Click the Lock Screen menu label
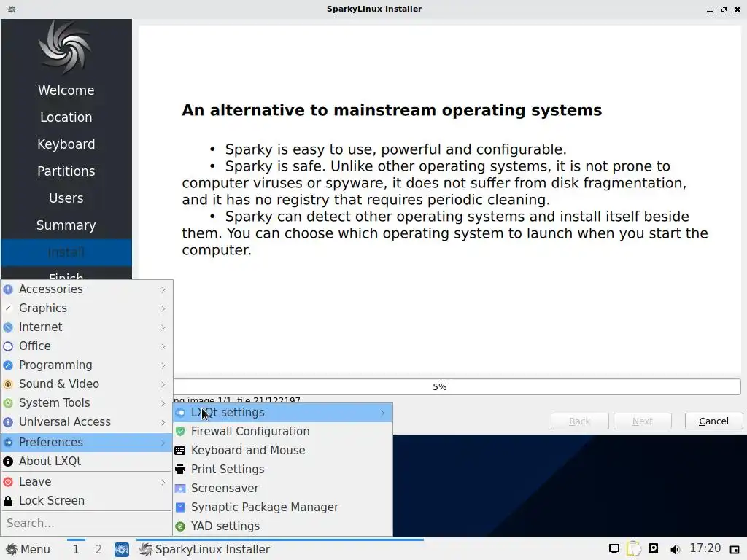This screenshot has height=560, width=747. (52, 501)
